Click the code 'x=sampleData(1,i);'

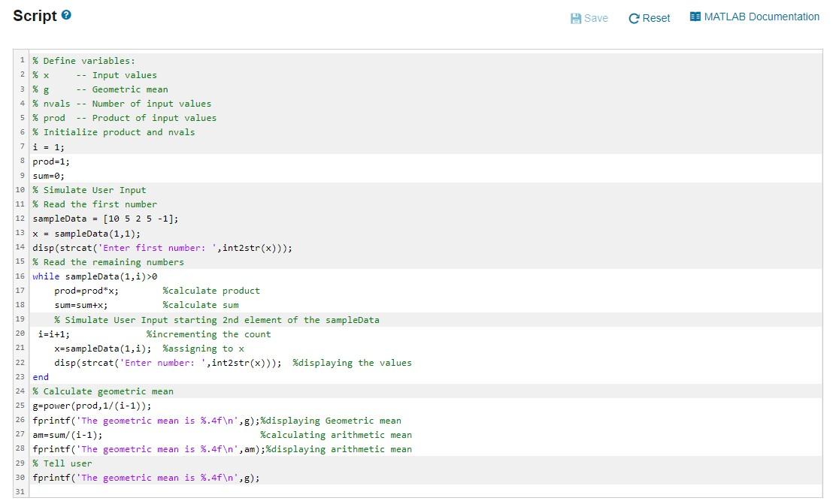pyautogui.click(x=103, y=349)
